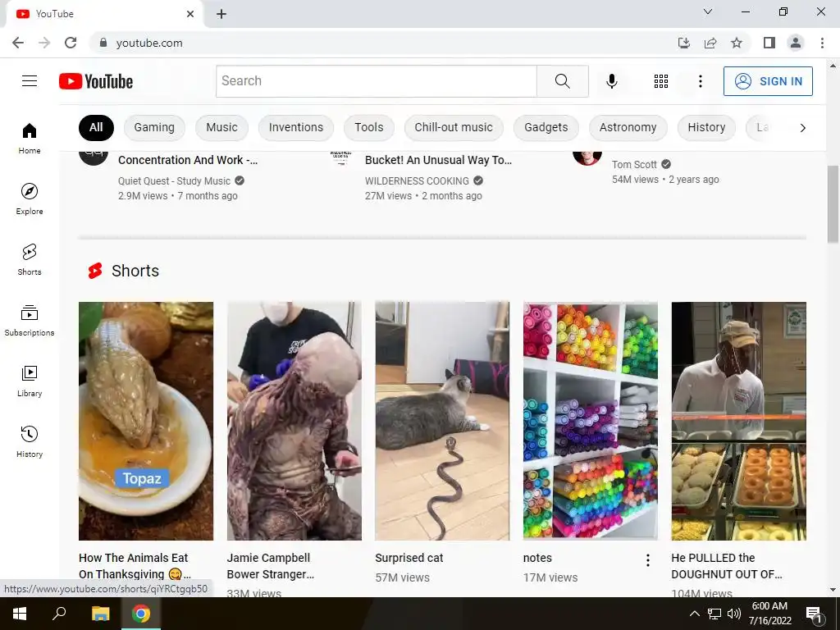Click the SIGN IN button

point(768,81)
